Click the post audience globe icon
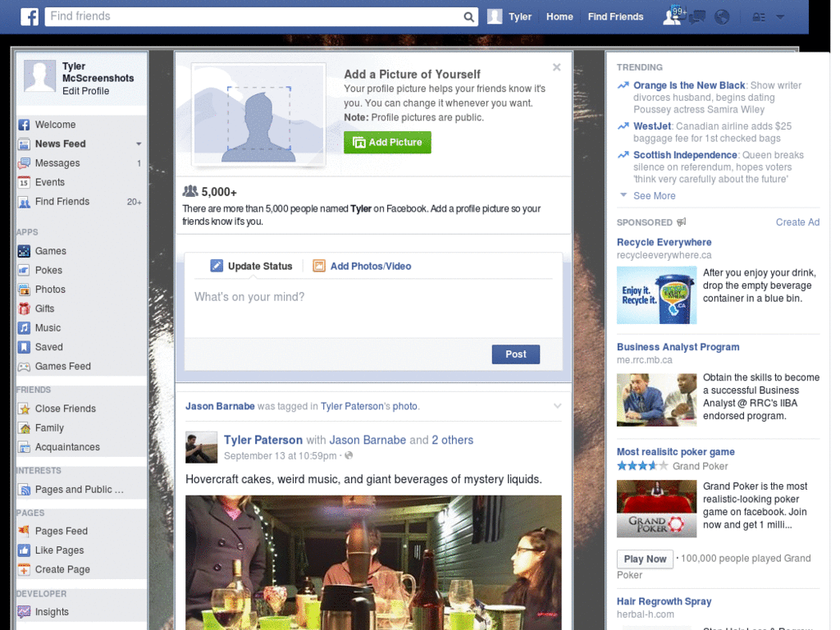Image resolution: width=840 pixels, height=630 pixels. [x=349, y=456]
